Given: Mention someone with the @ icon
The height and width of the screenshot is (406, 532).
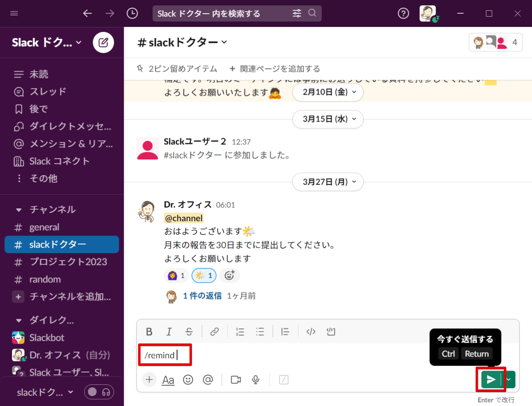Looking at the screenshot, I should 208,379.
